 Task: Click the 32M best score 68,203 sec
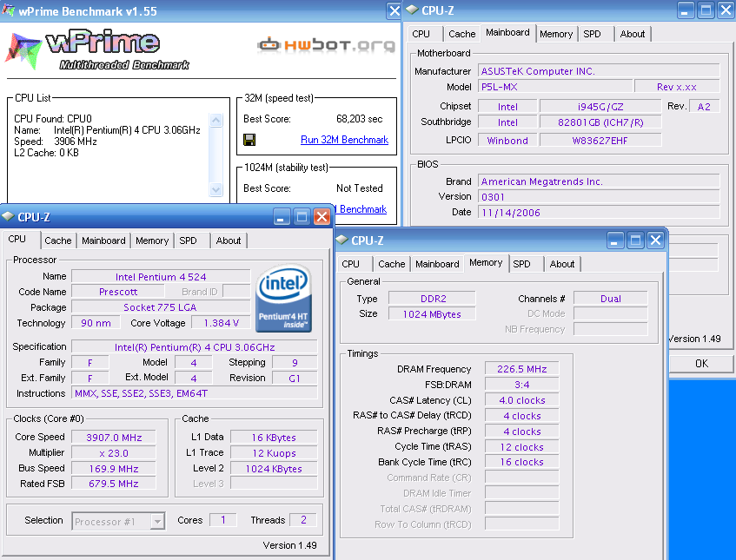coord(359,119)
